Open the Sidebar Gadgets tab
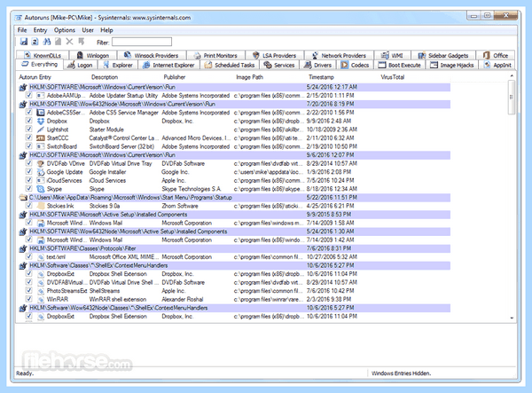Screen dimensions: 532x393 443,55
